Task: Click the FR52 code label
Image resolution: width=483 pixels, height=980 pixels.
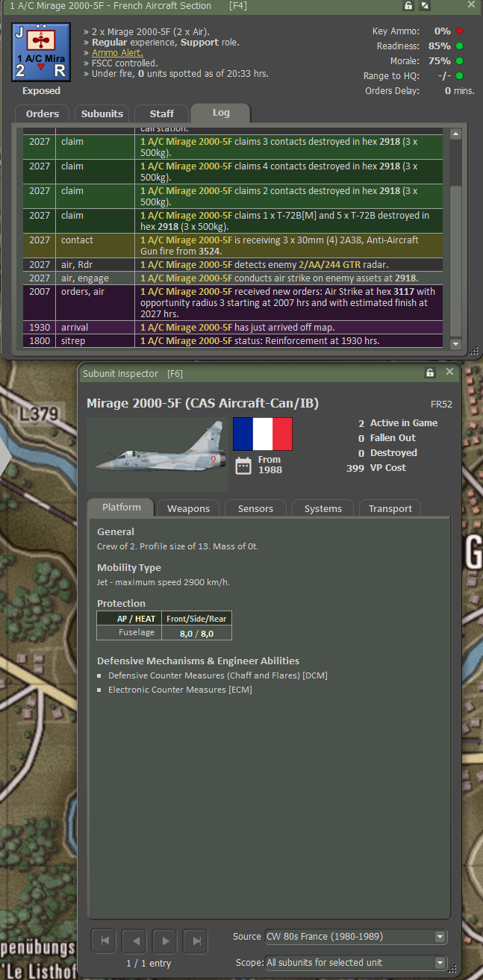Action: (442, 404)
